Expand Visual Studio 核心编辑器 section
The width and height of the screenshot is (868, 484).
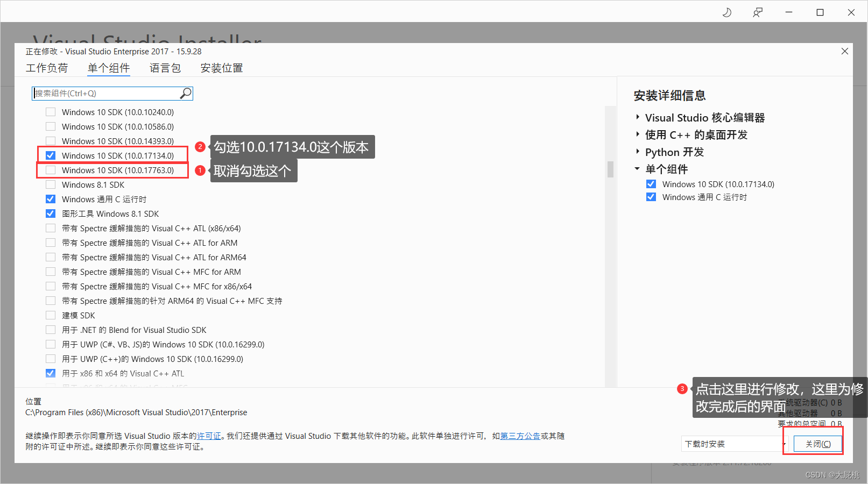638,117
